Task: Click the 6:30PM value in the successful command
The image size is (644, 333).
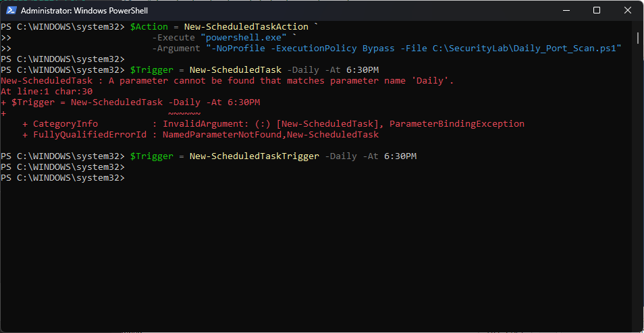Action: point(400,156)
